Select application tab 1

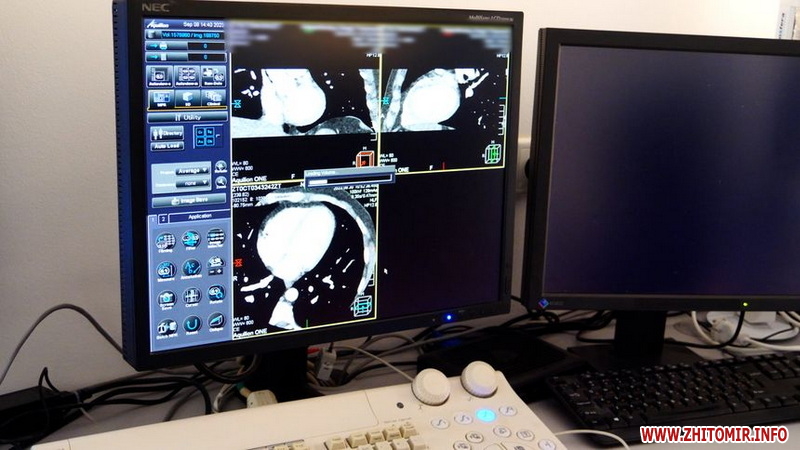coord(153,218)
